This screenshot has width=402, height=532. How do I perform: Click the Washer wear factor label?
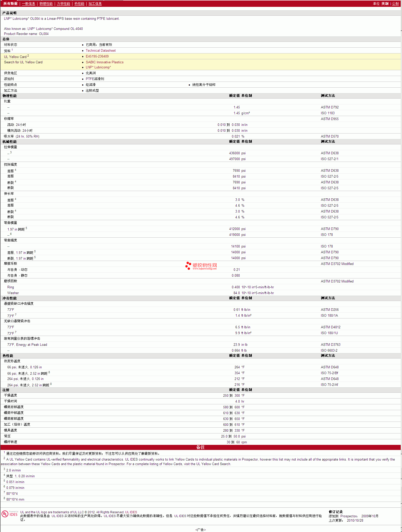pos(13,293)
